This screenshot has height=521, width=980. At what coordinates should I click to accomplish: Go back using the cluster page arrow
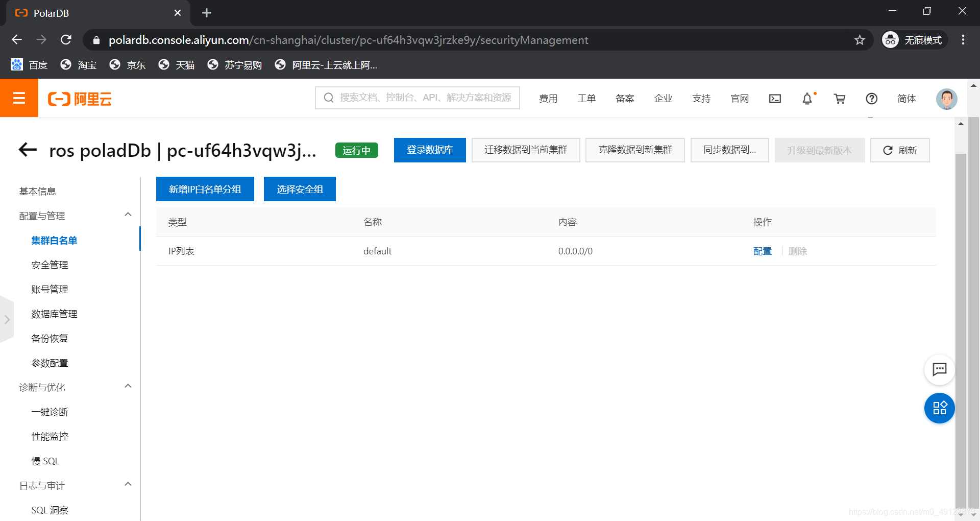[x=28, y=150]
